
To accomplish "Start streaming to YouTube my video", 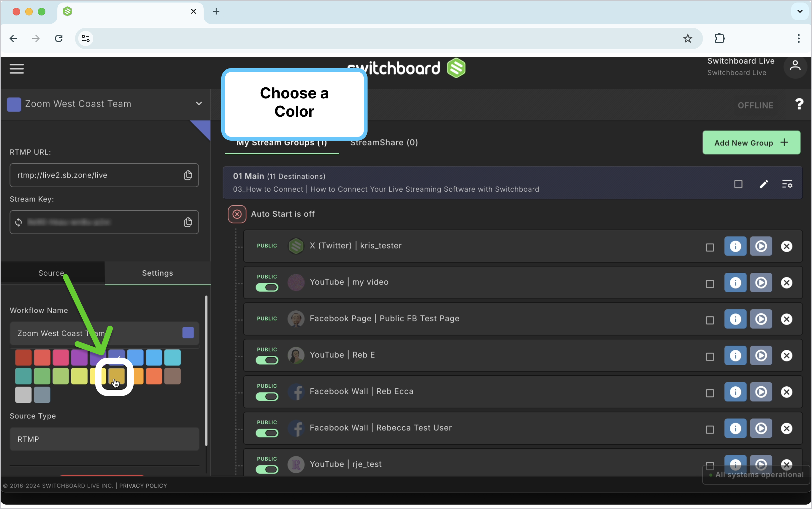I will click(761, 283).
